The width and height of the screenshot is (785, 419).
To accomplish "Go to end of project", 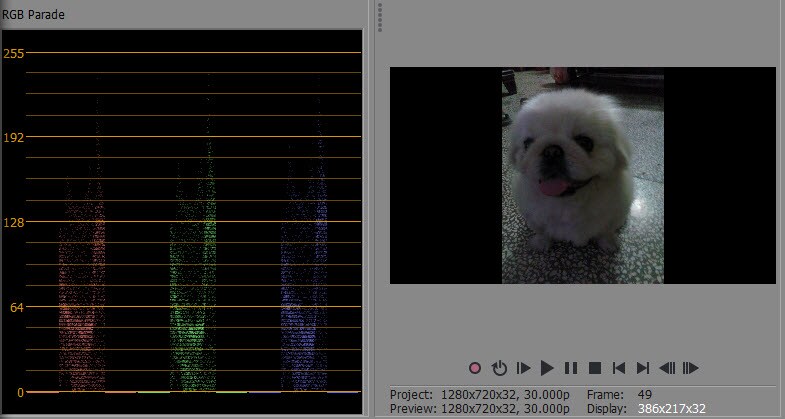I will click(x=643, y=368).
